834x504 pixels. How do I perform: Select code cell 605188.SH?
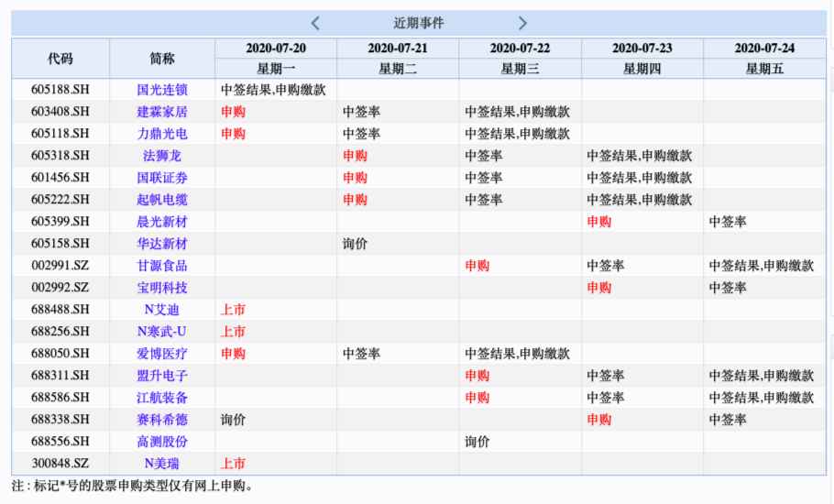coord(60,89)
